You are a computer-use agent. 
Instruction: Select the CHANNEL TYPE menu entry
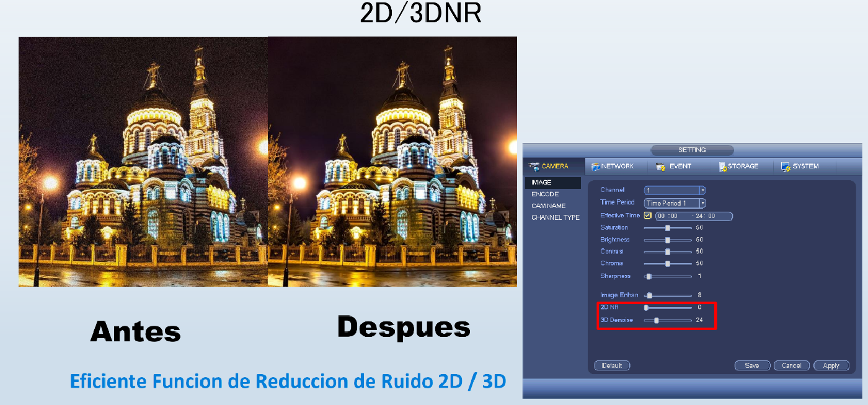(x=556, y=217)
